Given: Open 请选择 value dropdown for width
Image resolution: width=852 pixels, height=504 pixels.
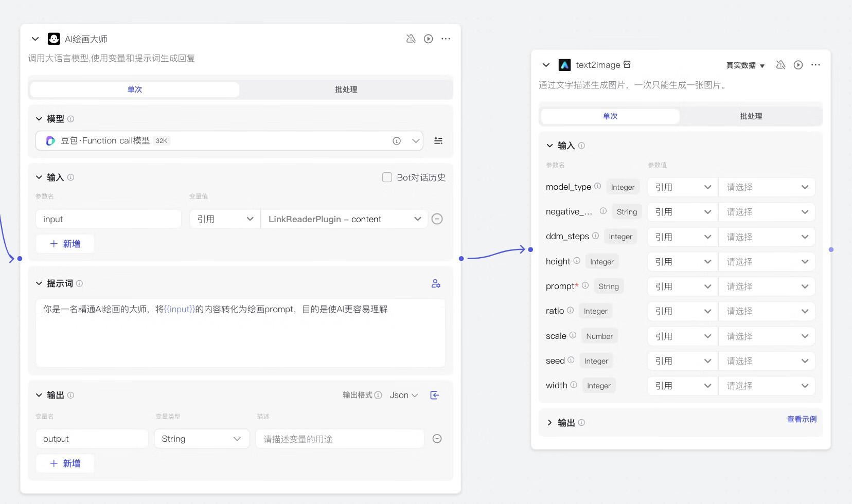Looking at the screenshot, I should [767, 386].
